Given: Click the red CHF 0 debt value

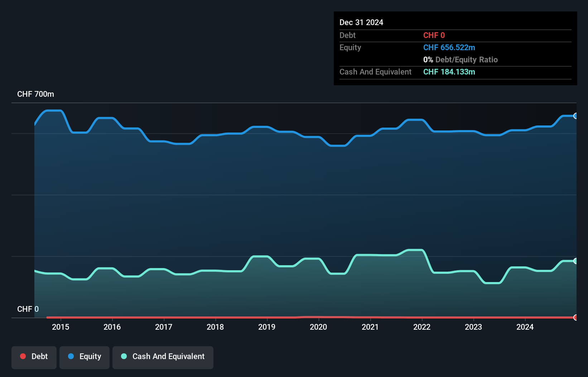Looking at the screenshot, I should coord(434,35).
